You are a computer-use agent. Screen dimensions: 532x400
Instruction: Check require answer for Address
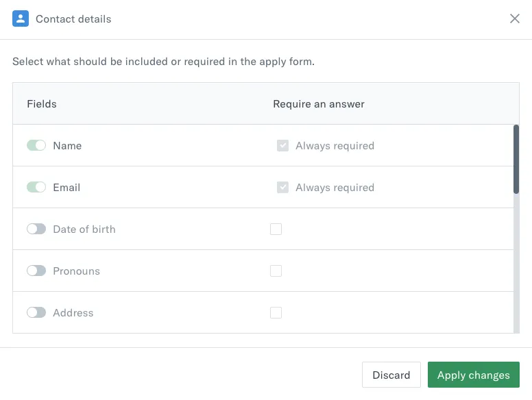(276, 312)
